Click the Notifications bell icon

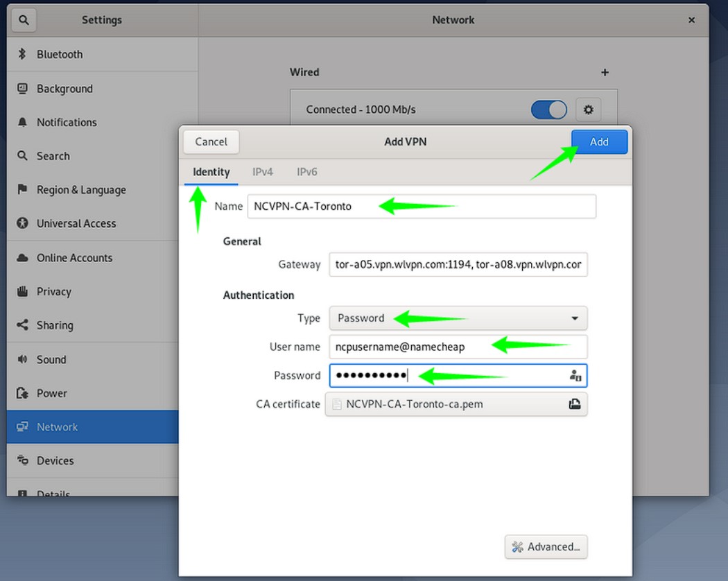point(22,122)
